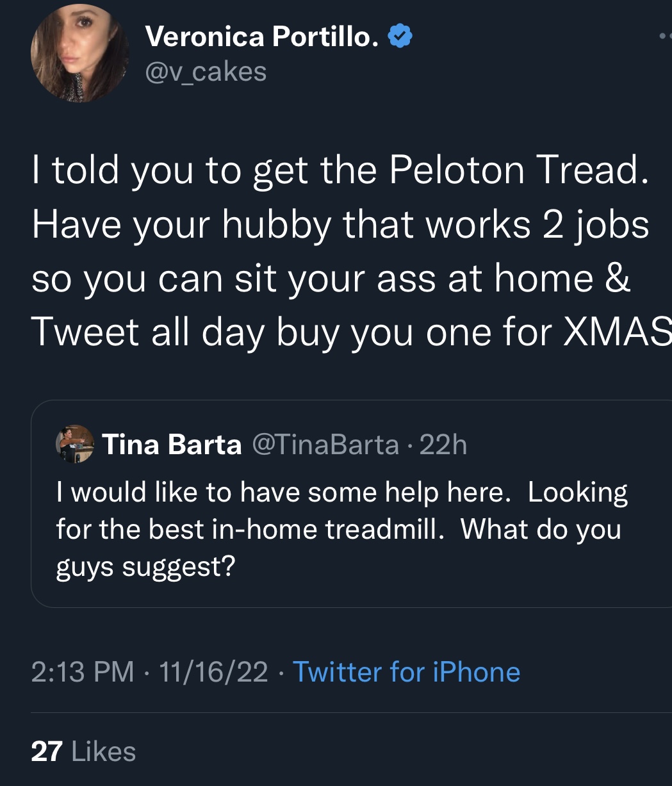Tap the blue verified checkmark badge
This screenshot has height=786, width=672.
click(400, 37)
